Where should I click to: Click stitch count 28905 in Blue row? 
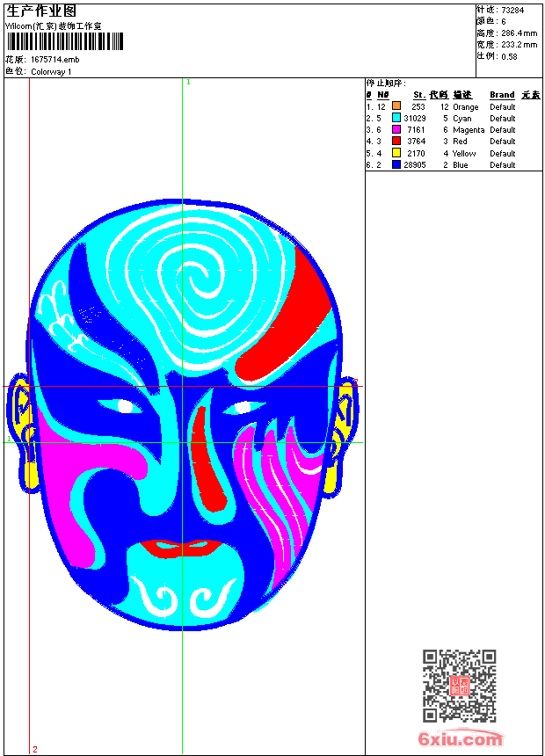click(x=415, y=165)
